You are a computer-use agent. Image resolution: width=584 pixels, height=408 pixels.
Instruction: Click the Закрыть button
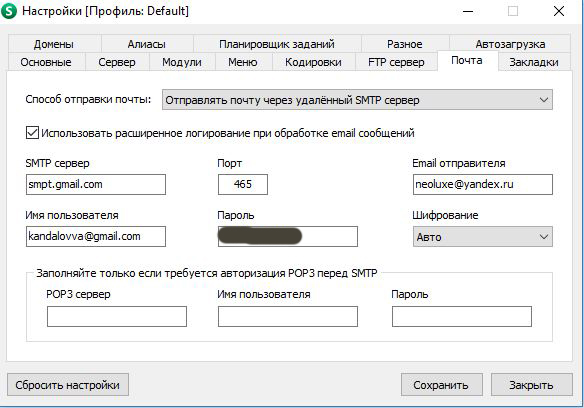(531, 385)
